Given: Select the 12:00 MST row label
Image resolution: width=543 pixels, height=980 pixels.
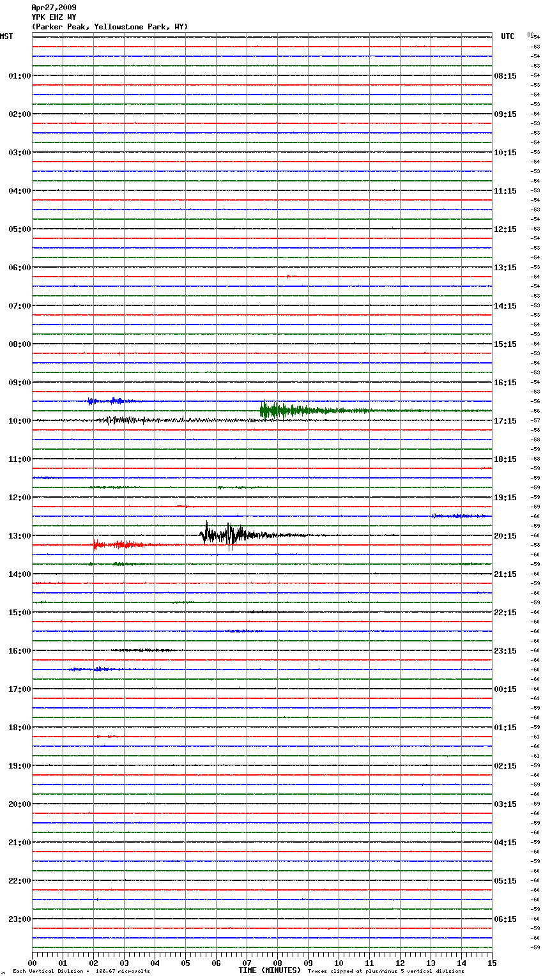Looking at the screenshot, I should coord(20,498).
